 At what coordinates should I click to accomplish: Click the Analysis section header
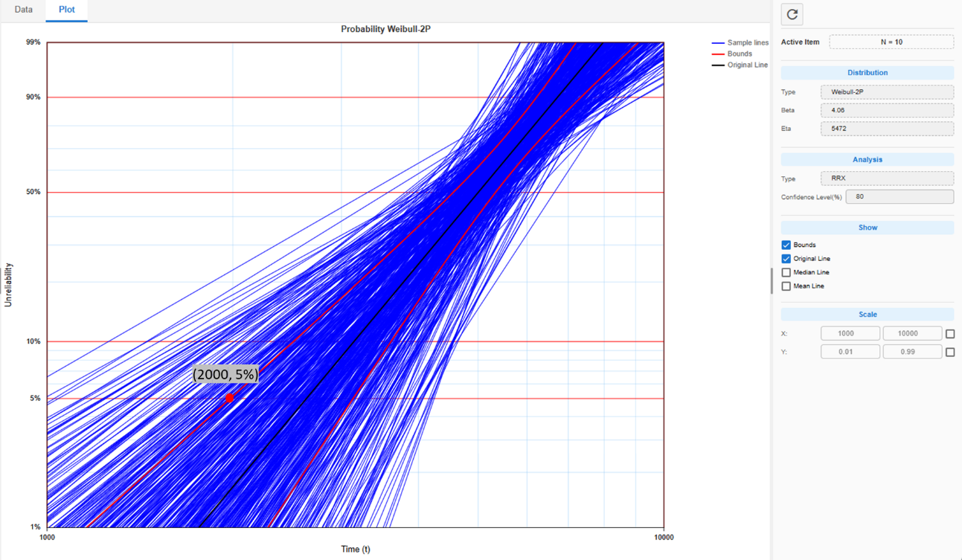coord(868,159)
